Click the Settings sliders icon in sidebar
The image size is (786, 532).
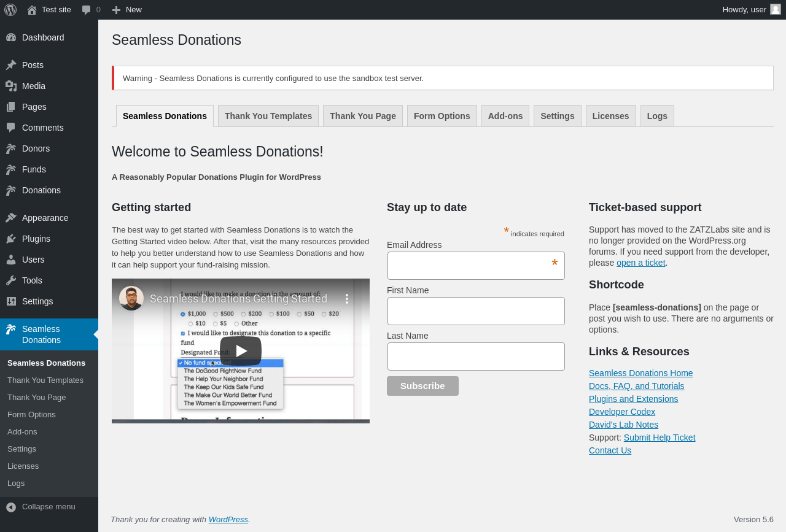[x=11, y=301]
